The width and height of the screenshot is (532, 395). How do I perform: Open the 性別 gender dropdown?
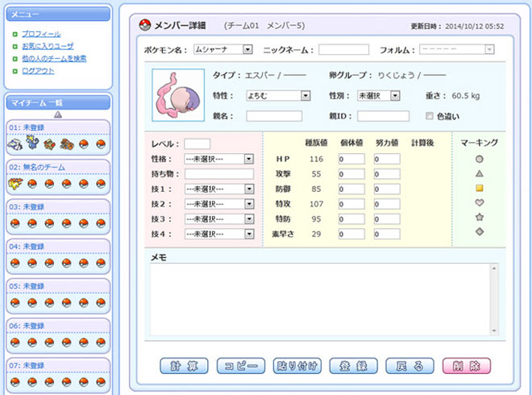tap(378, 96)
